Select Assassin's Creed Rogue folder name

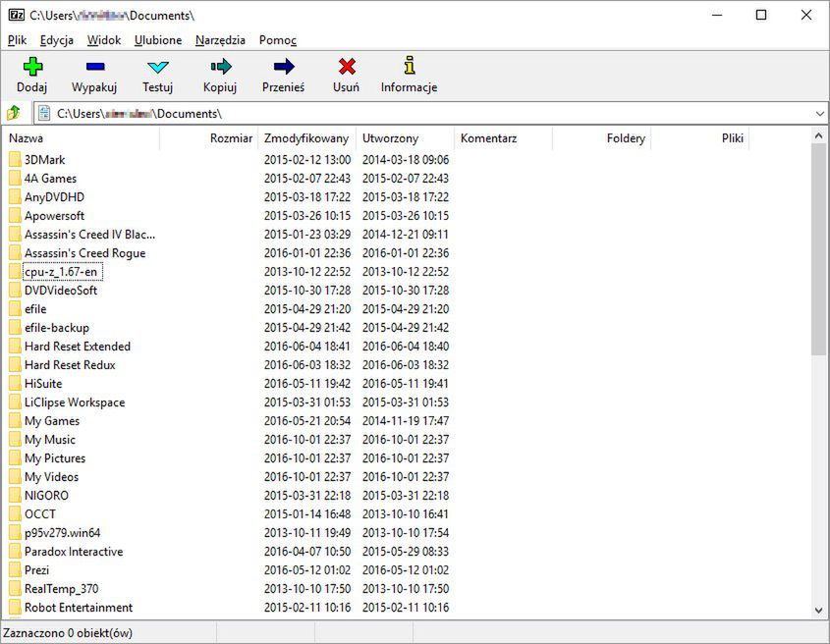(x=84, y=253)
